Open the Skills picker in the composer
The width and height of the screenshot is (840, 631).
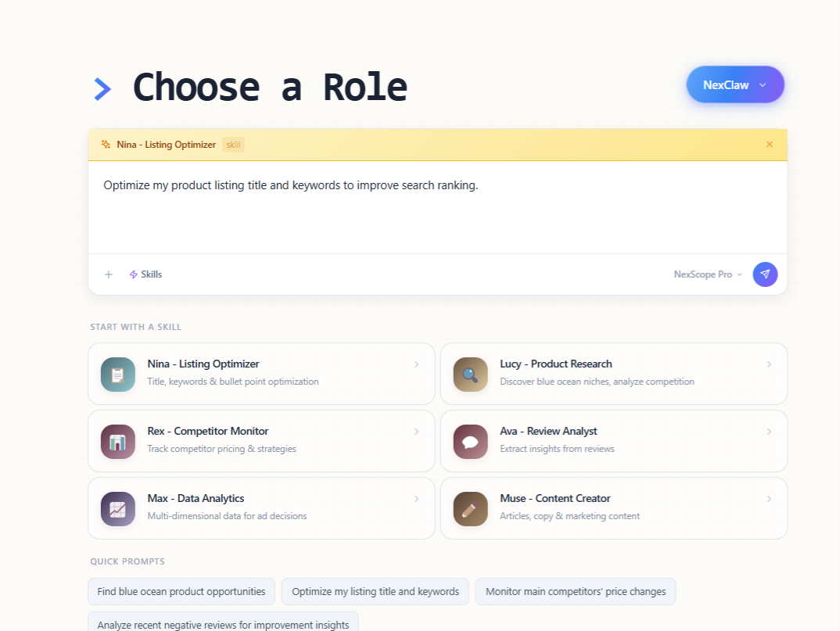pyautogui.click(x=145, y=274)
